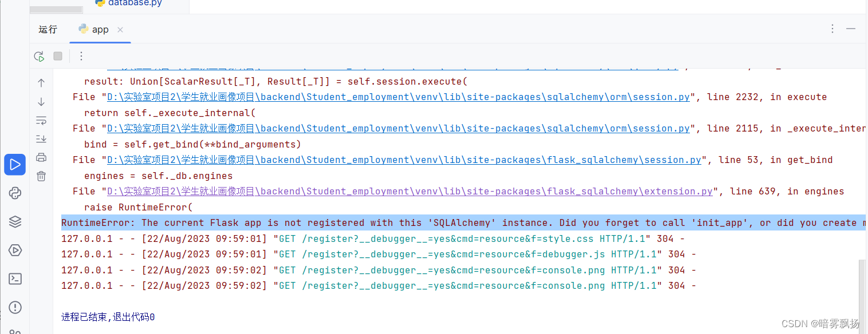Clear the console output with trash icon
This screenshot has width=868, height=334.
[41, 176]
